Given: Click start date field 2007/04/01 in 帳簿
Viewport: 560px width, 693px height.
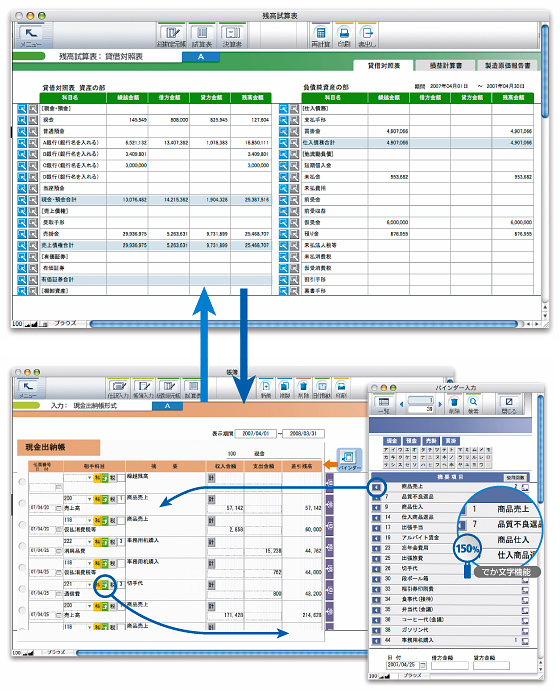Looking at the screenshot, I should (x=256, y=433).
